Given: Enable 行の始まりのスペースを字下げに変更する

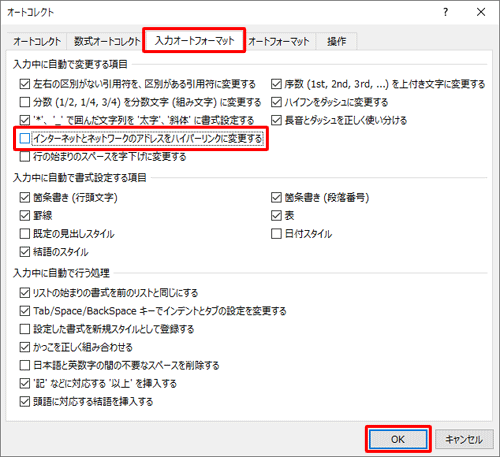Looking at the screenshot, I should (25, 156).
